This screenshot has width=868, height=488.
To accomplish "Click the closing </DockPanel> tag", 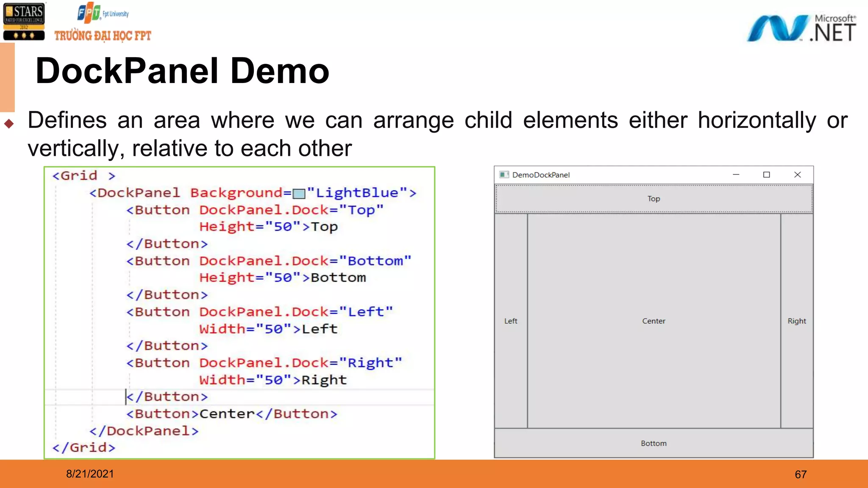I will [144, 431].
